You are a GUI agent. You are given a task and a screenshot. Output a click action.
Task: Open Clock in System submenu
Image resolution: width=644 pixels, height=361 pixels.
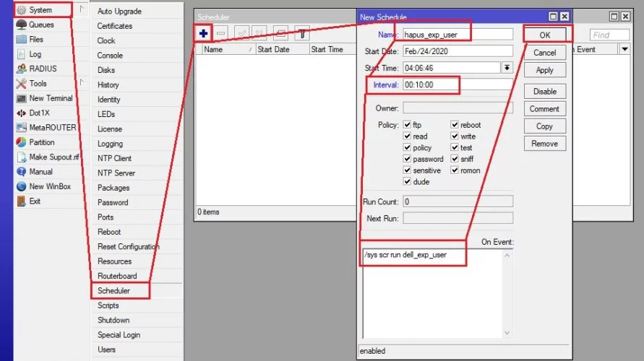pos(106,40)
